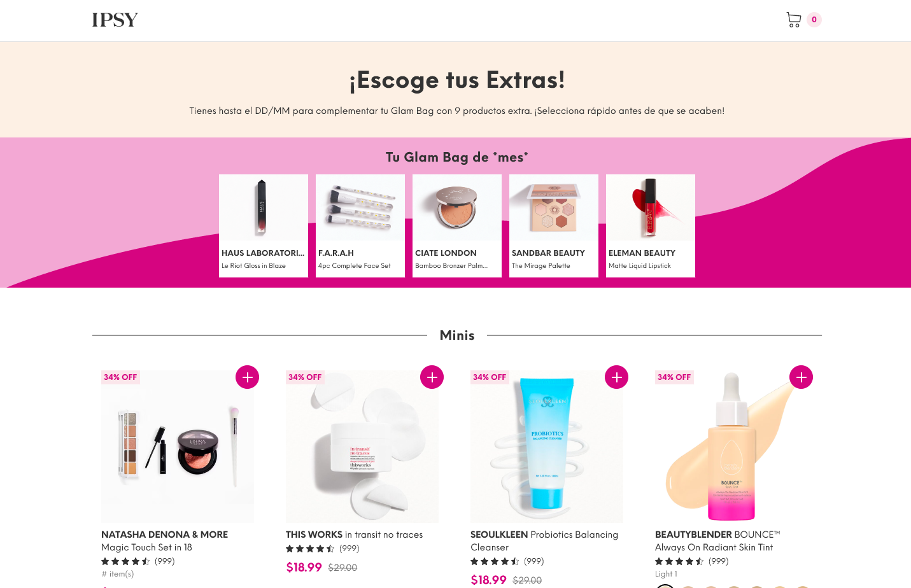
Task: Open Sandbar Beauty The Mirage Palette card
Action: coord(554,226)
